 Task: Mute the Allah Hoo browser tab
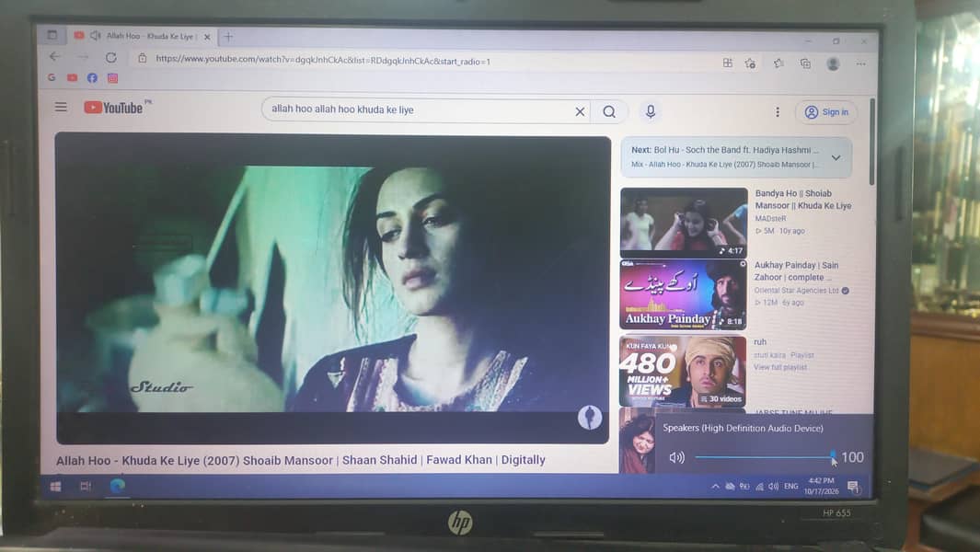[x=95, y=36]
